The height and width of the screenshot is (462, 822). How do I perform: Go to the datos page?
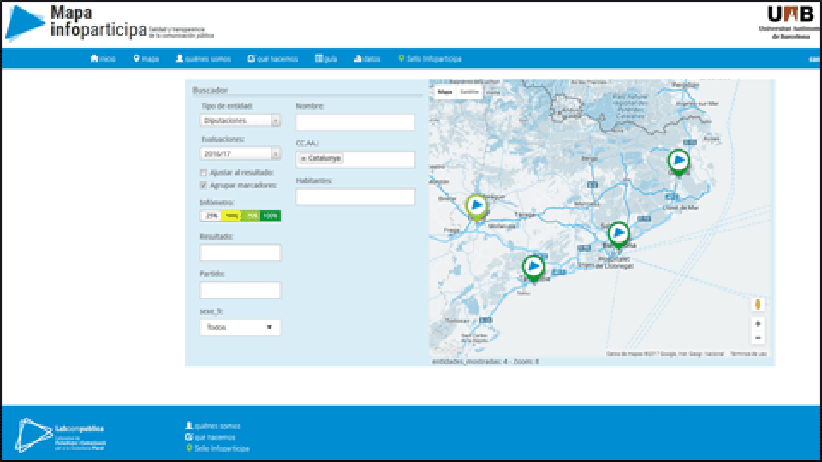pyautogui.click(x=367, y=59)
